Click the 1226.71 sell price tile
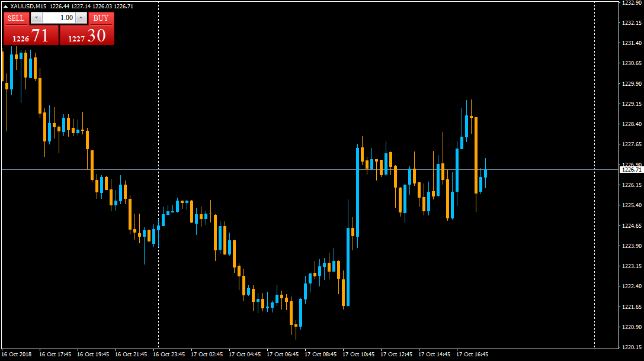 coord(31,36)
